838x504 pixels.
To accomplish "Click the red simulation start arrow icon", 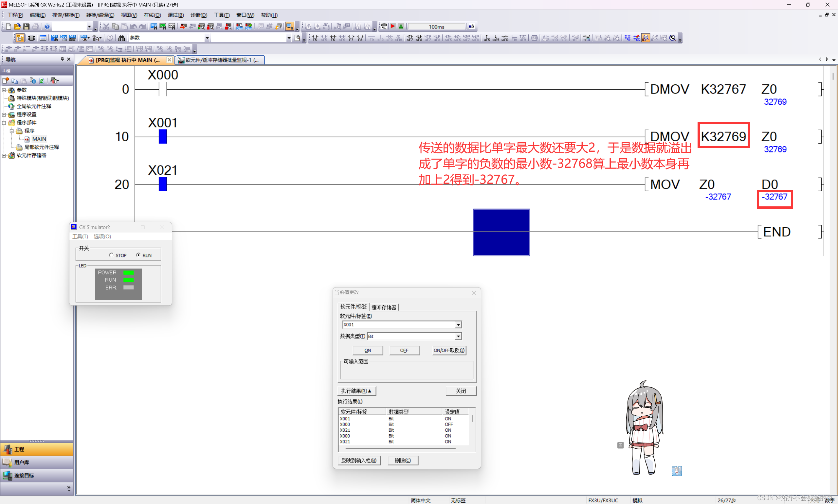I will 393,26.
